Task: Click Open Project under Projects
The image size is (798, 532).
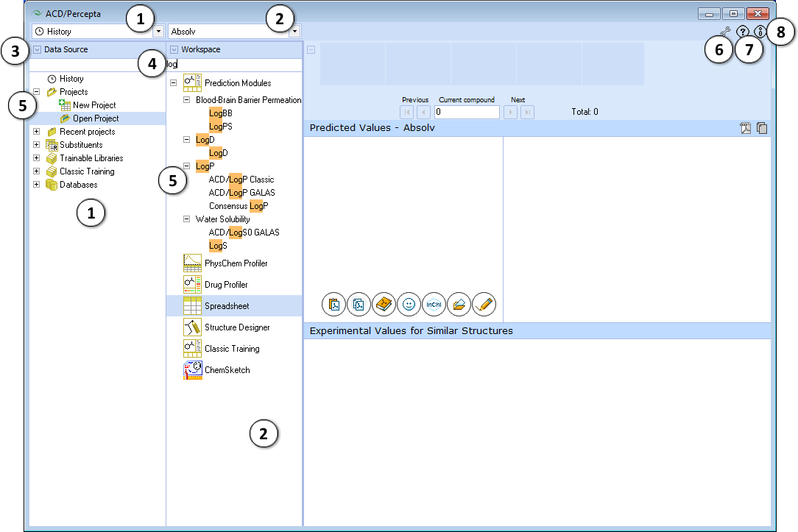Action: (x=90, y=118)
